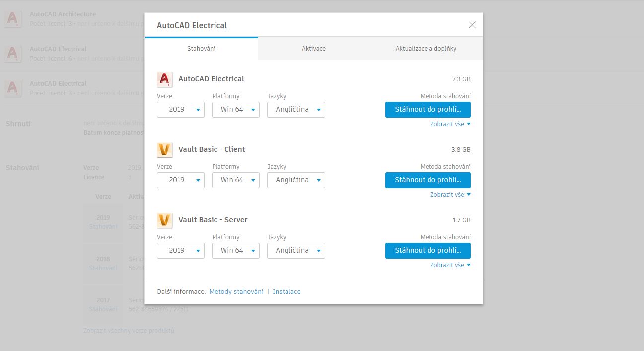The width and height of the screenshot is (644, 351).
Task: Switch to the Stahování tab
Action: pos(202,49)
